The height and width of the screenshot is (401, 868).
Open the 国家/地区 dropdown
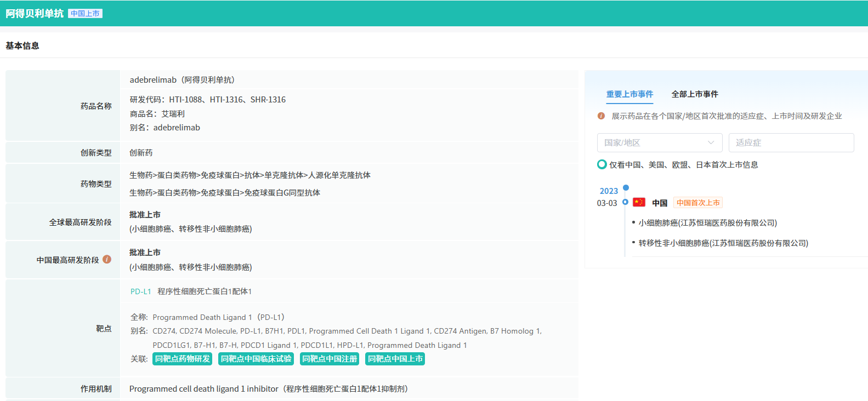pyautogui.click(x=659, y=142)
